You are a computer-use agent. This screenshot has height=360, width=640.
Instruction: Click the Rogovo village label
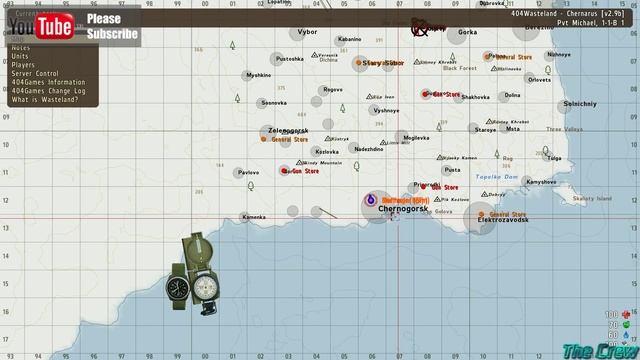[x=333, y=90]
